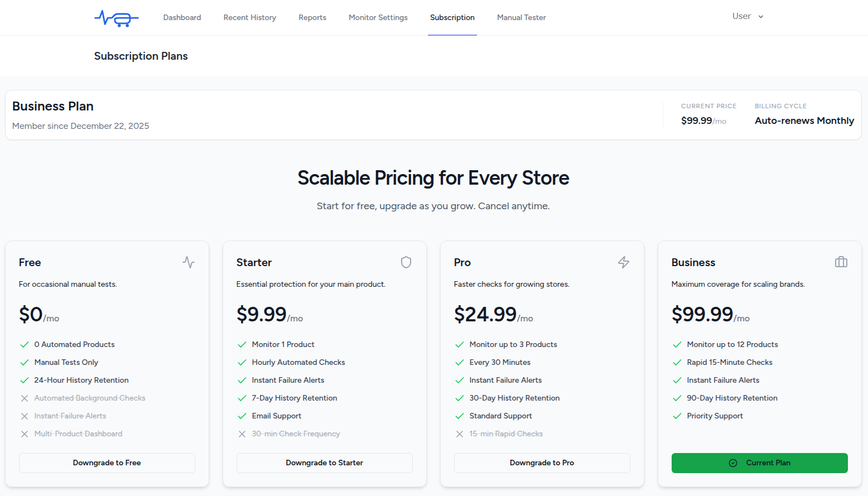Image resolution: width=868 pixels, height=496 pixels.
Task: Switch to the Manual Tester tab
Action: coord(521,18)
